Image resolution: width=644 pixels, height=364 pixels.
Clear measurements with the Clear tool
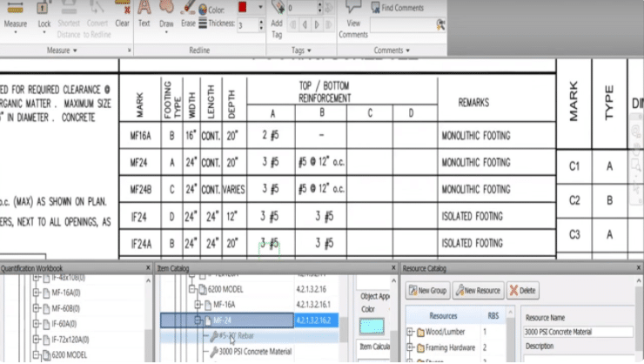tap(122, 16)
